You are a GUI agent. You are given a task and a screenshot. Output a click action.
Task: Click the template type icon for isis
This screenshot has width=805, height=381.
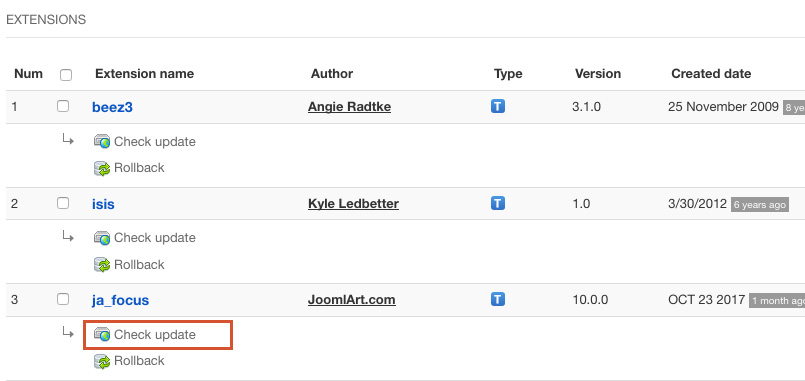[497, 203]
